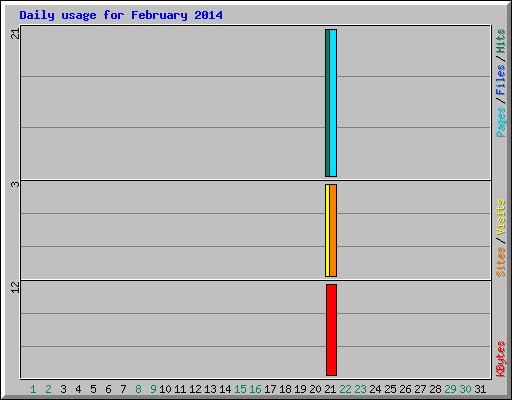Viewport: 512px width, 400px height.
Task: Click day 9 on the x-axis
Action: pyautogui.click(x=153, y=389)
